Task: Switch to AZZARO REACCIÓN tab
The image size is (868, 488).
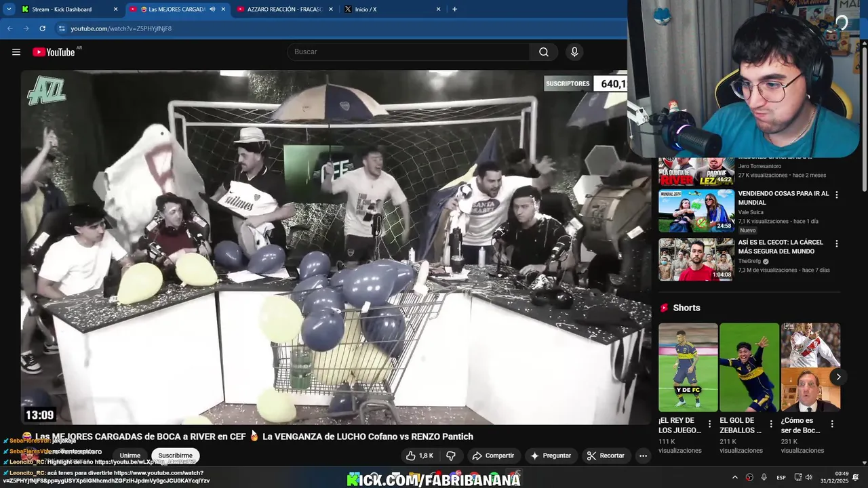Action: (x=284, y=9)
